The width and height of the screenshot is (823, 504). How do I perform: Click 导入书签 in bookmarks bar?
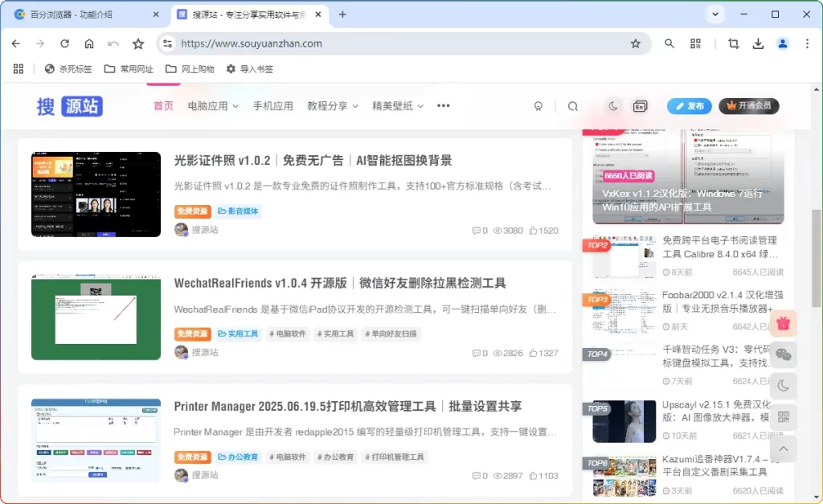(x=250, y=69)
